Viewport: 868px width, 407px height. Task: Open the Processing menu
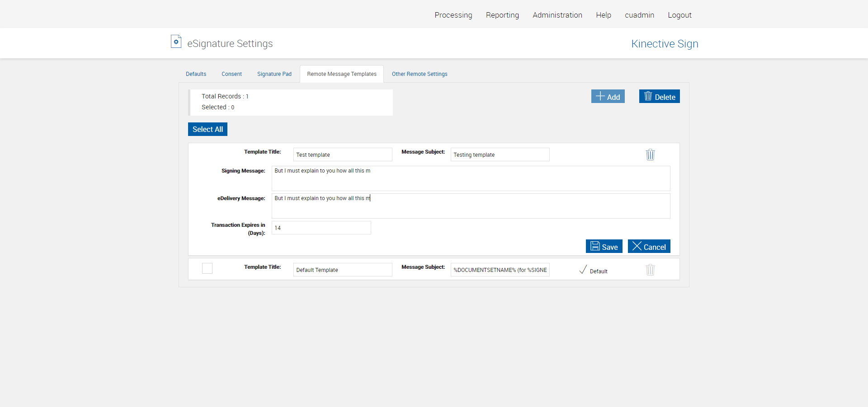(453, 15)
